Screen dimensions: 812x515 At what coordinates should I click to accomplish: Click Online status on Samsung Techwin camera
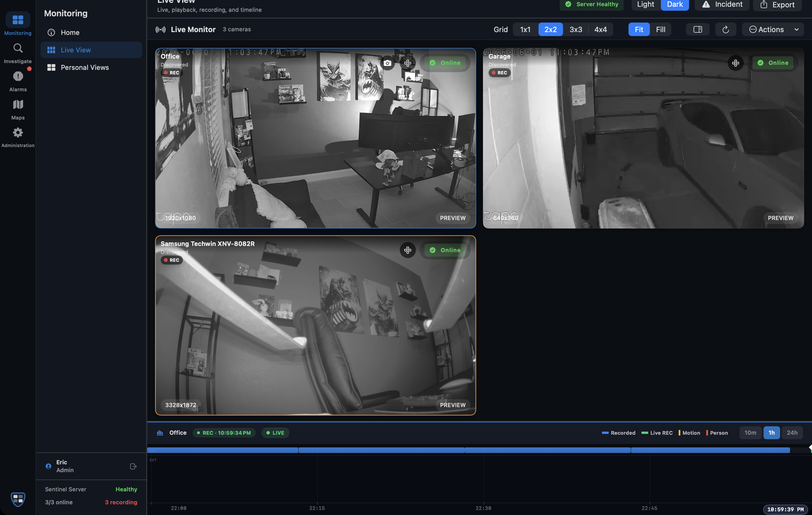click(x=445, y=250)
